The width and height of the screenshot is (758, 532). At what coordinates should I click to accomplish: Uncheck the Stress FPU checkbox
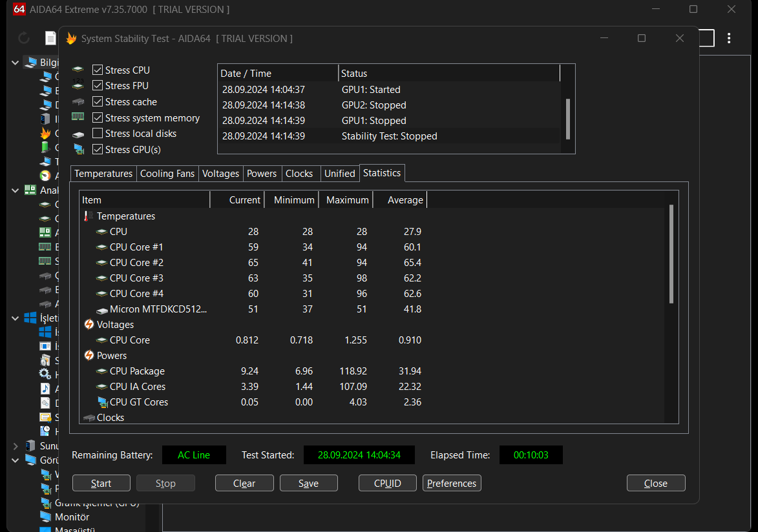click(x=98, y=85)
